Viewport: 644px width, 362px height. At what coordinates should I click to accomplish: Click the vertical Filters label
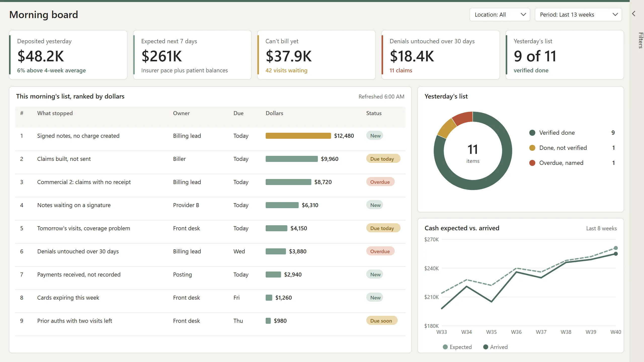point(640,40)
